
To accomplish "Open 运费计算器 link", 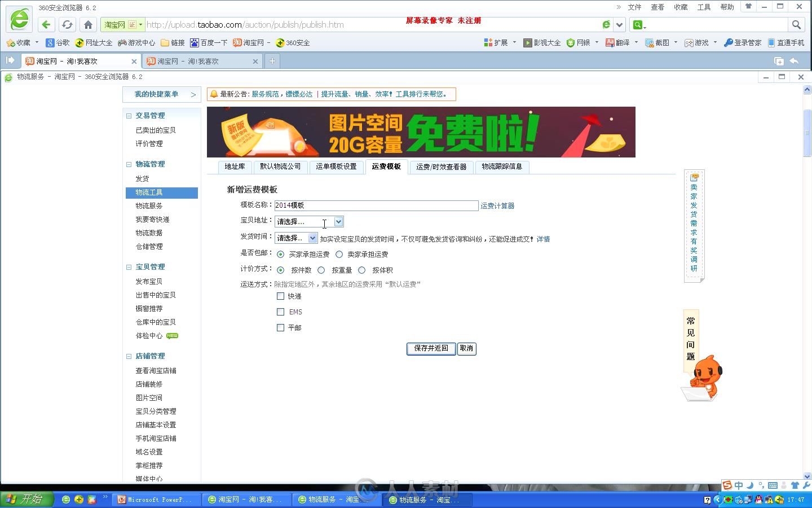I will pyautogui.click(x=497, y=206).
